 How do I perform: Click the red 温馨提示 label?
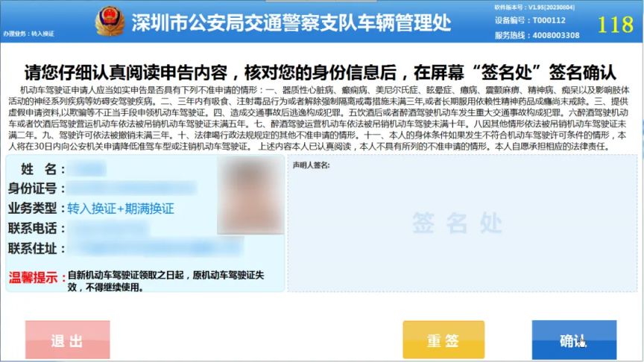click(33, 277)
